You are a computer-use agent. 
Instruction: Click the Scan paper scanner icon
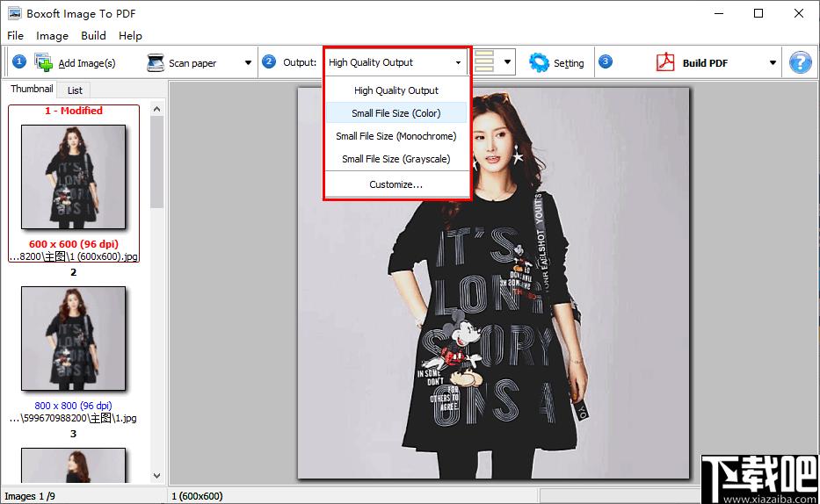(156, 62)
